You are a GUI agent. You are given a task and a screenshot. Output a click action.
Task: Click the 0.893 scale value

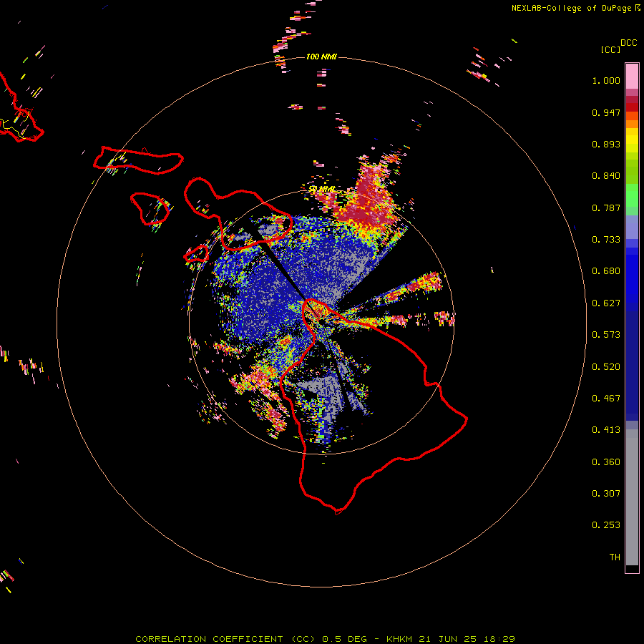click(x=606, y=144)
